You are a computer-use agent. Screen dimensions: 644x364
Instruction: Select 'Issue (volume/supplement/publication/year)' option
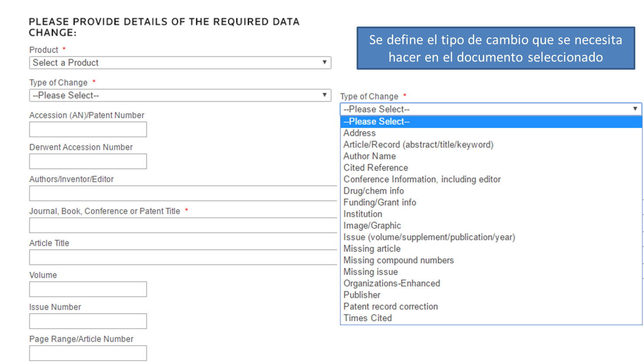point(491,237)
